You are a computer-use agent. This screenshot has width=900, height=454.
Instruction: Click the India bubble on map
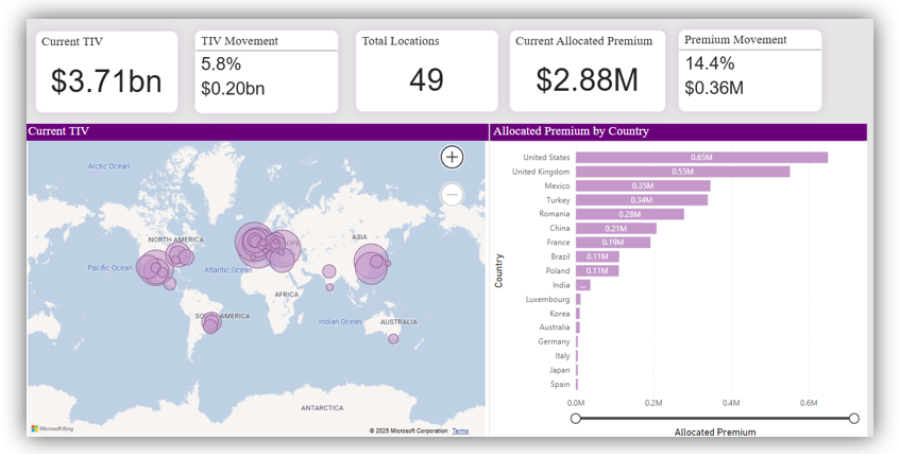pos(329,271)
